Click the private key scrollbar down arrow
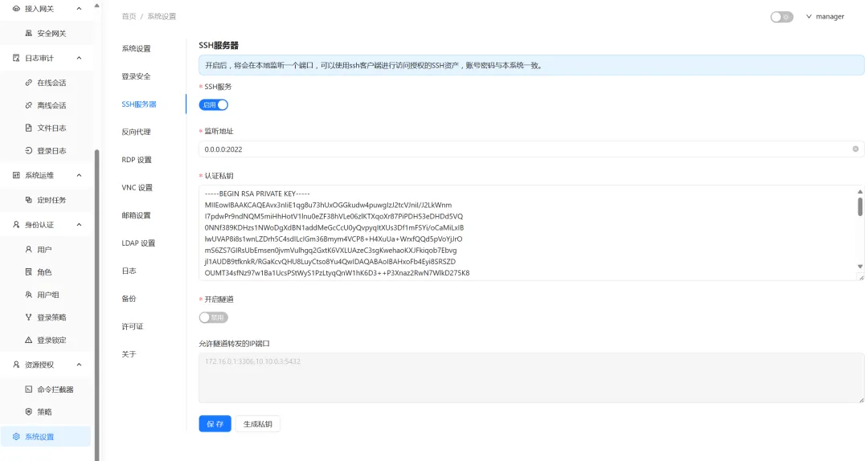 pos(860,266)
